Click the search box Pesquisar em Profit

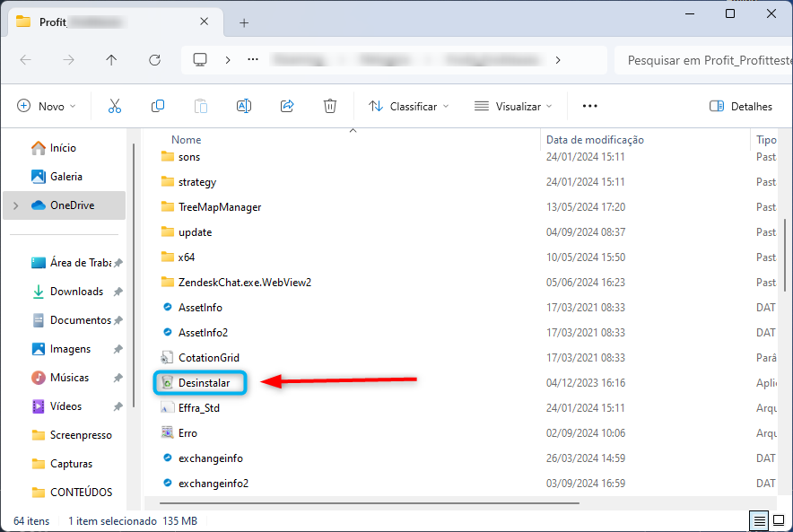click(703, 60)
